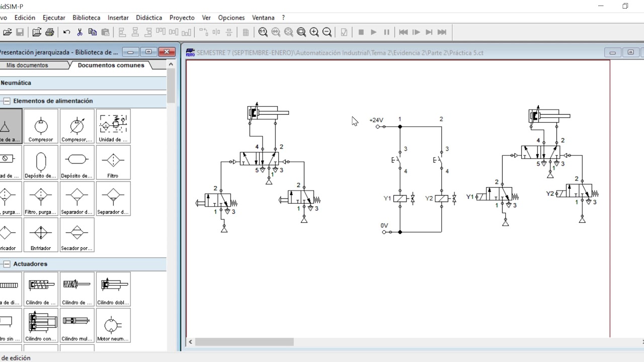
Task: Collapse the Elementos de alimentación section
Action: (7, 101)
